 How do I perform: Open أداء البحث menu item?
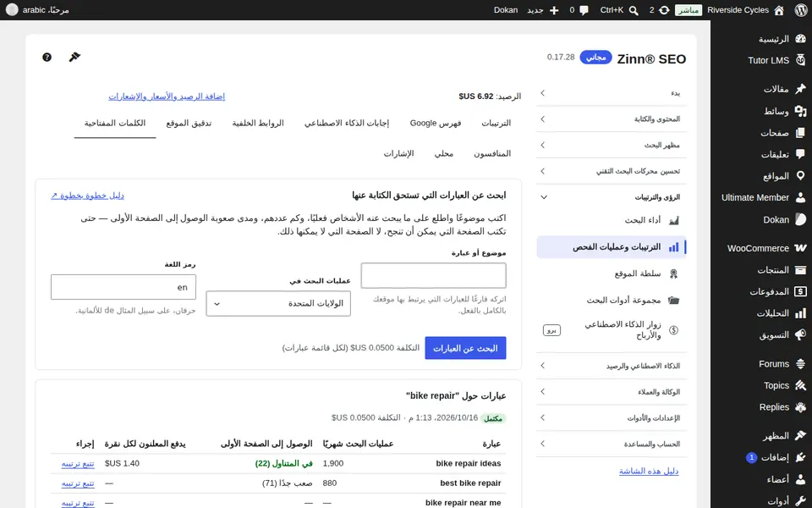pyautogui.click(x=612, y=220)
